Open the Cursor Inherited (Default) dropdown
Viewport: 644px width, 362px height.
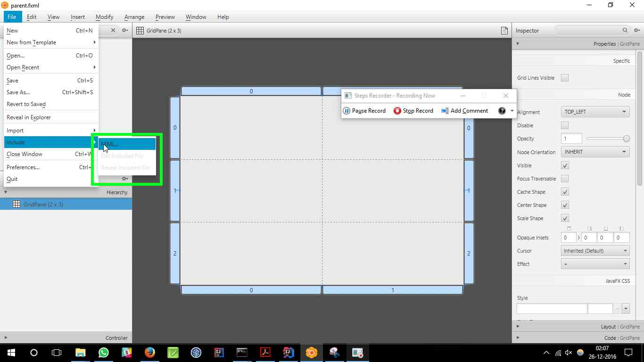(x=595, y=251)
